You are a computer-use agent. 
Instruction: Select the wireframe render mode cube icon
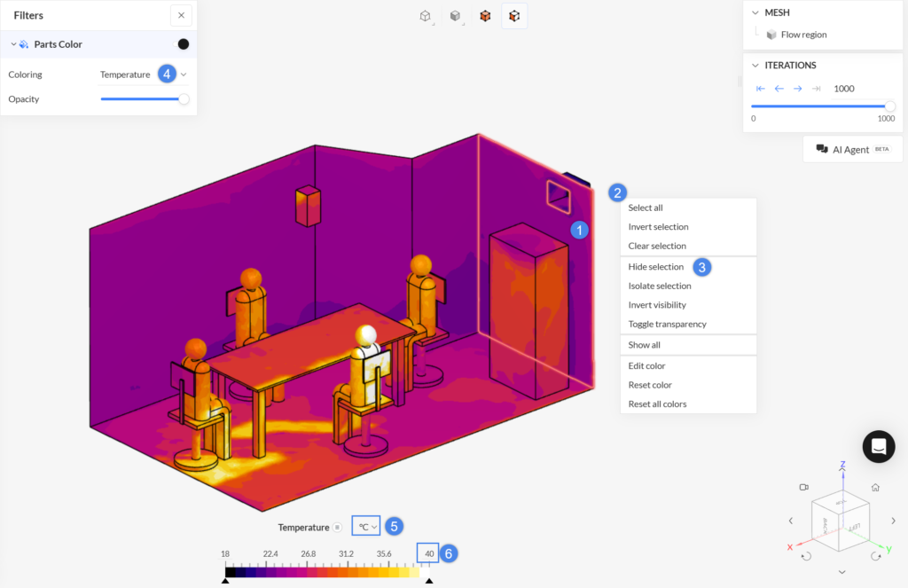click(426, 16)
